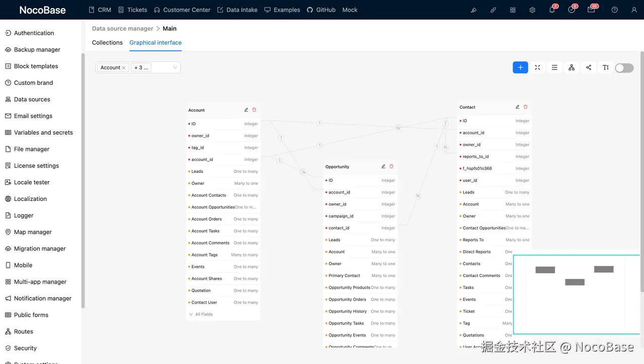Viewport: 644px width, 364px height.
Task: Open the plugin manager icon in header
Action: pos(493,10)
